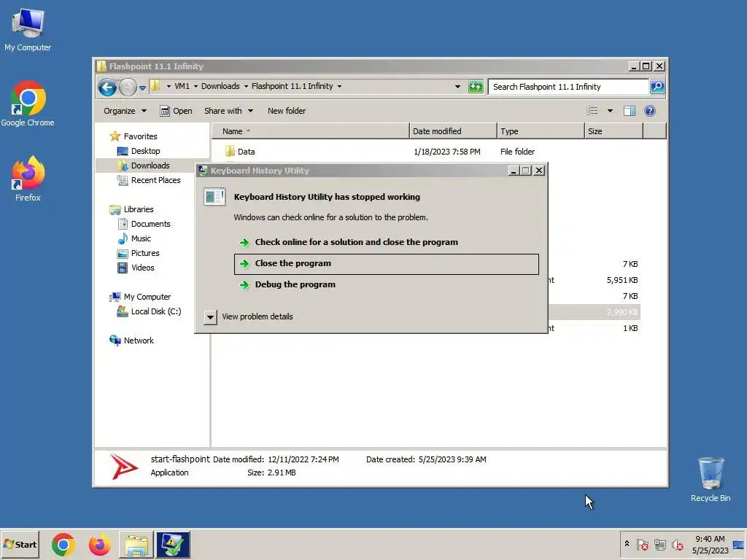This screenshot has width=747, height=560.
Task: Click the Search Flashpoint 11.1 Infinity field
Action: [568, 87]
